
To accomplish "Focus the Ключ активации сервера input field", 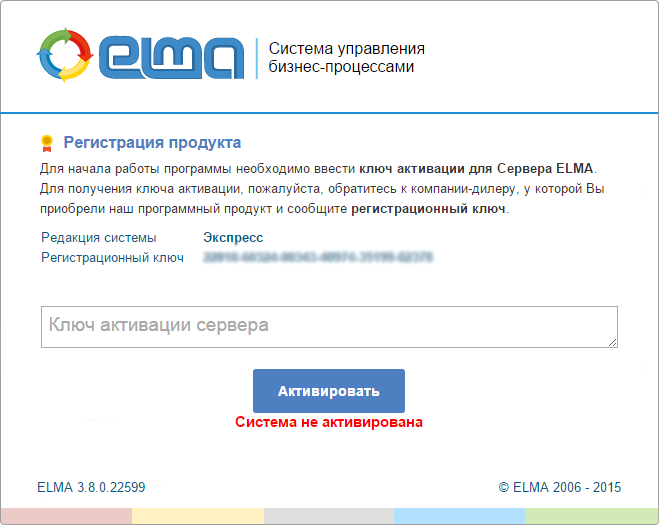I will click(329, 327).
